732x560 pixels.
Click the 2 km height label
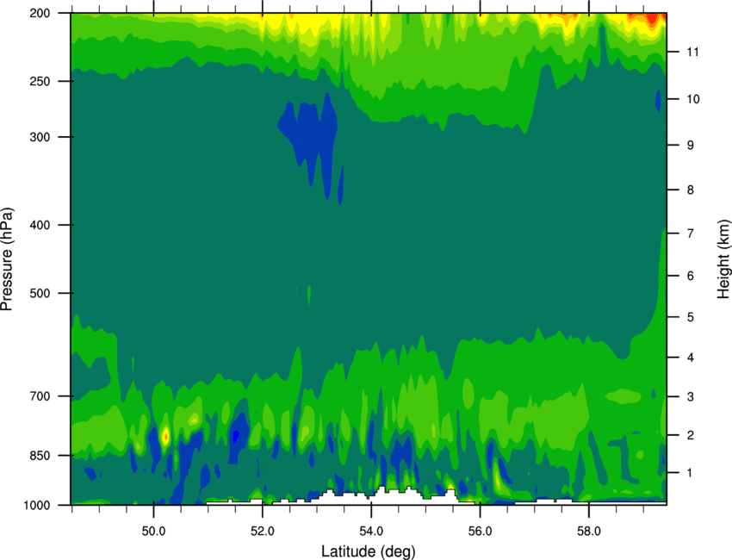[691, 435]
